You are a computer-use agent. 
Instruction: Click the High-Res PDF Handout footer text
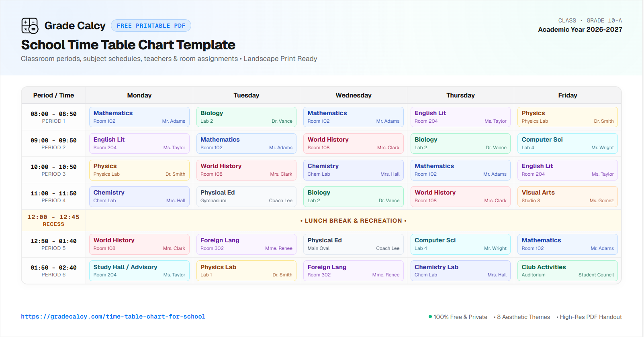click(x=589, y=317)
